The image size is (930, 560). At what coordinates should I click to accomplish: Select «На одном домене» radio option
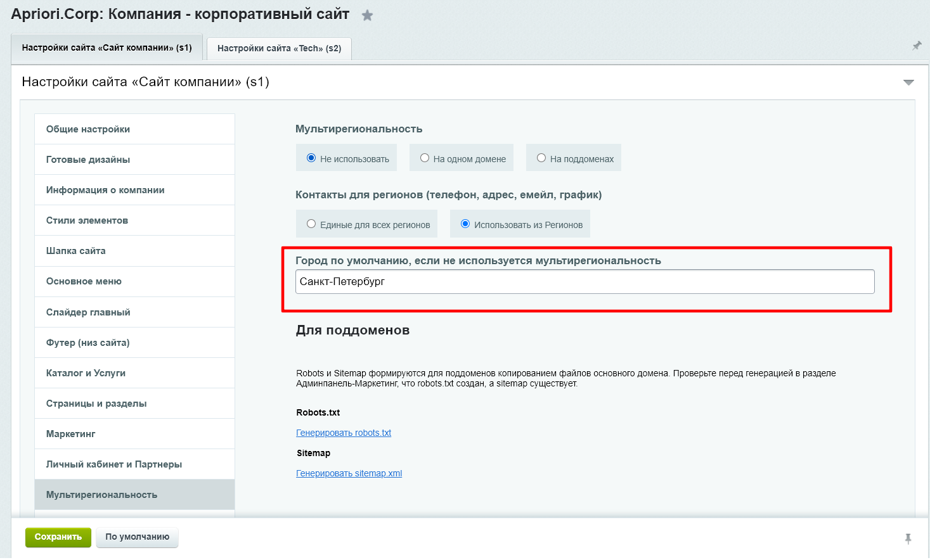425,158
